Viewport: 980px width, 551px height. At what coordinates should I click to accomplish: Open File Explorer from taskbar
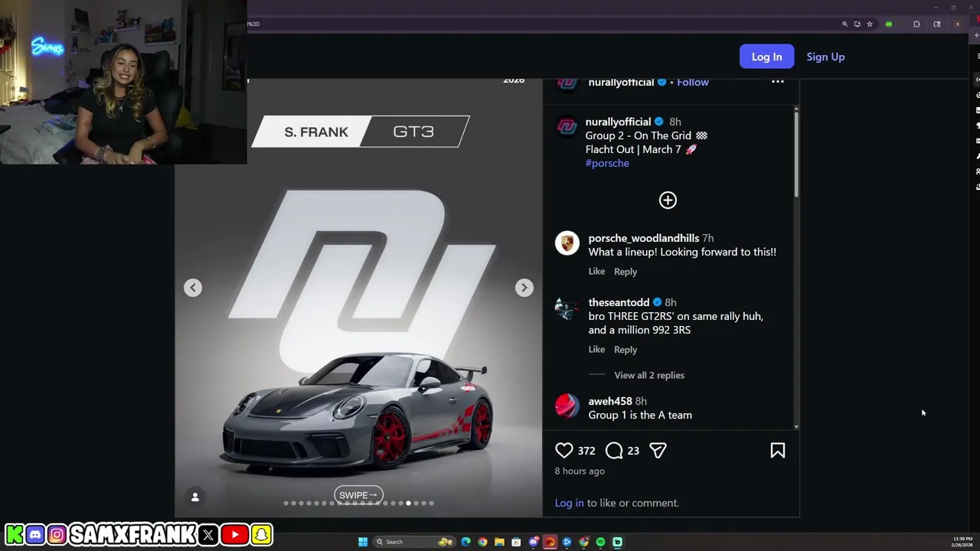click(499, 542)
